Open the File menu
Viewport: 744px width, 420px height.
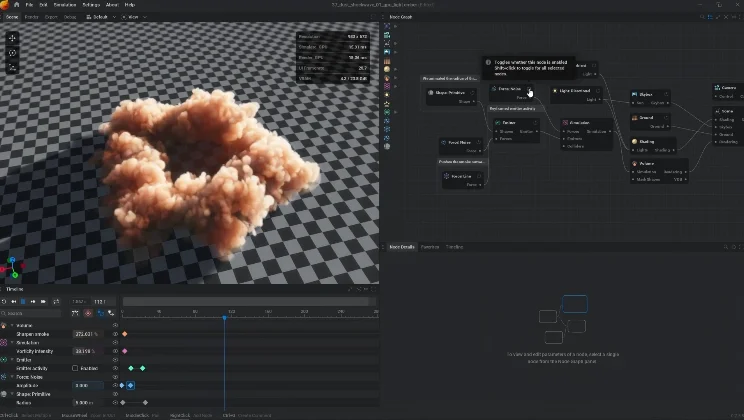[x=29, y=5]
